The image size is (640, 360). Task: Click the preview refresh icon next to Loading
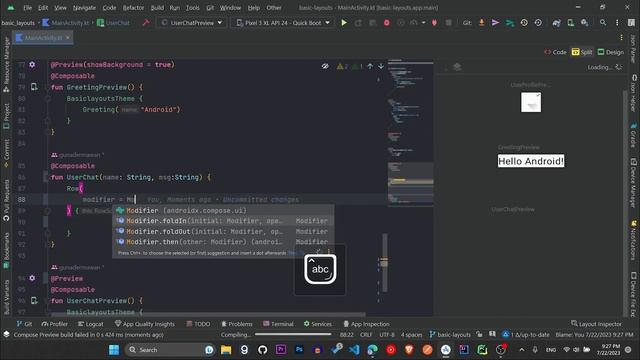click(619, 67)
